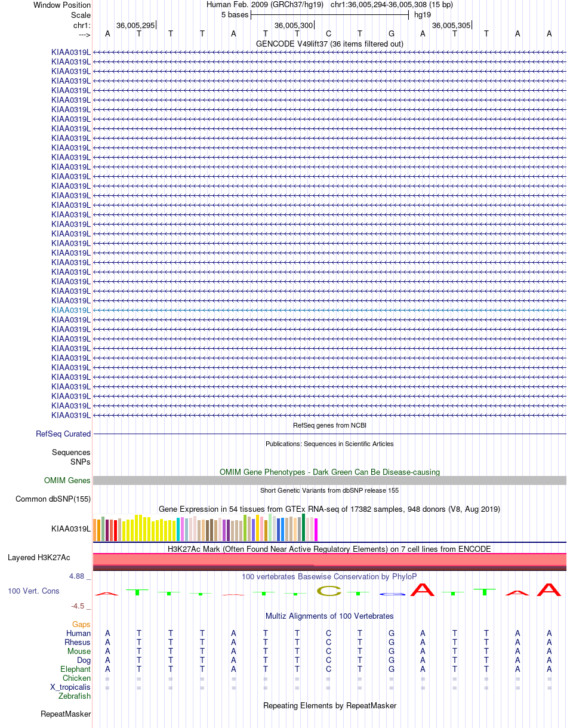Click the gray OMIM Genes item bar
This screenshot has height=728, width=567.
click(329, 480)
